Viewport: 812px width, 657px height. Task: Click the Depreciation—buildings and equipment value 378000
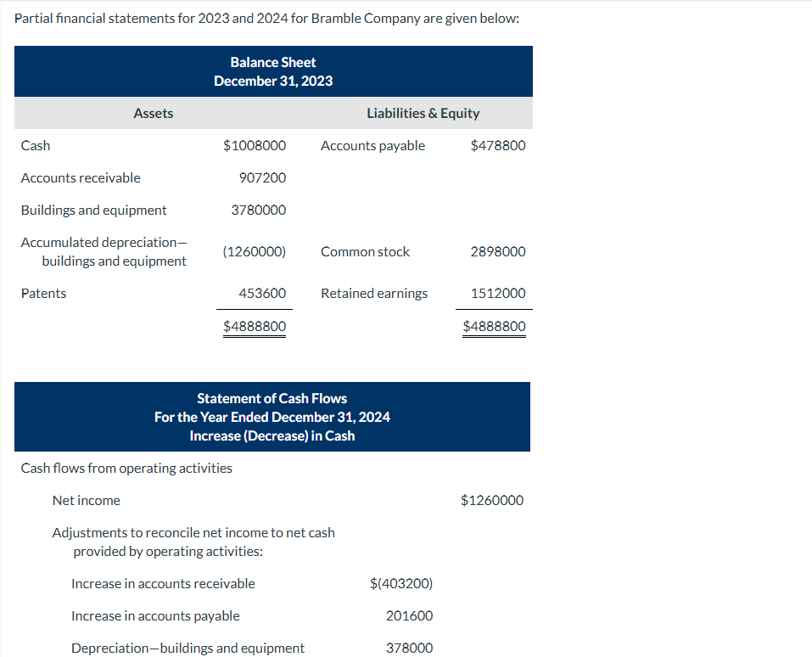point(410,648)
